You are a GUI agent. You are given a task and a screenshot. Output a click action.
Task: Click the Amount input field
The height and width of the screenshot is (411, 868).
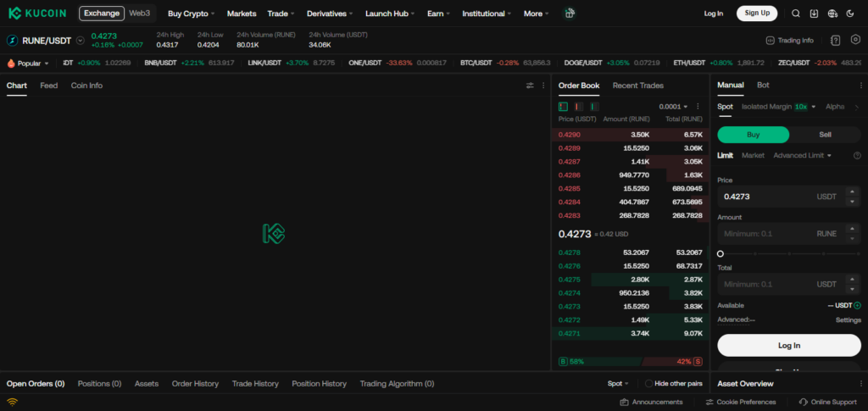(789, 233)
